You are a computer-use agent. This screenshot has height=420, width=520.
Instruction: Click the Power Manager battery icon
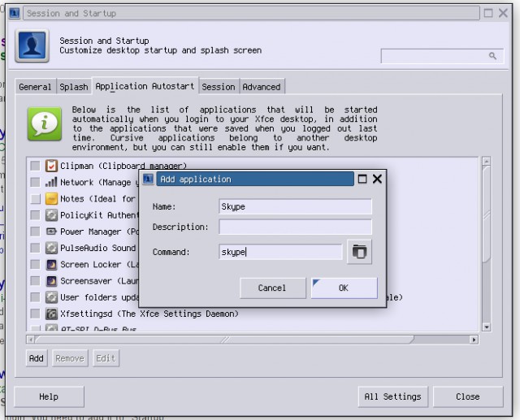51,232
